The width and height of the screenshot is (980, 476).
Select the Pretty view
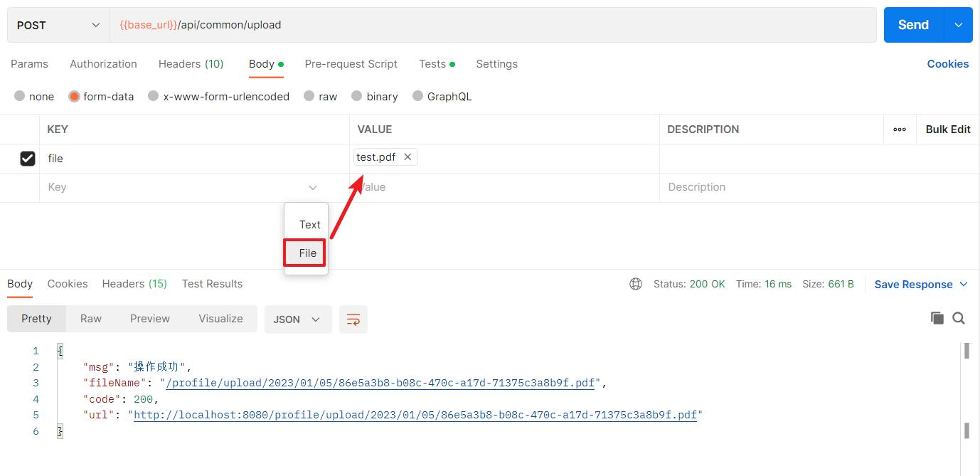36,319
